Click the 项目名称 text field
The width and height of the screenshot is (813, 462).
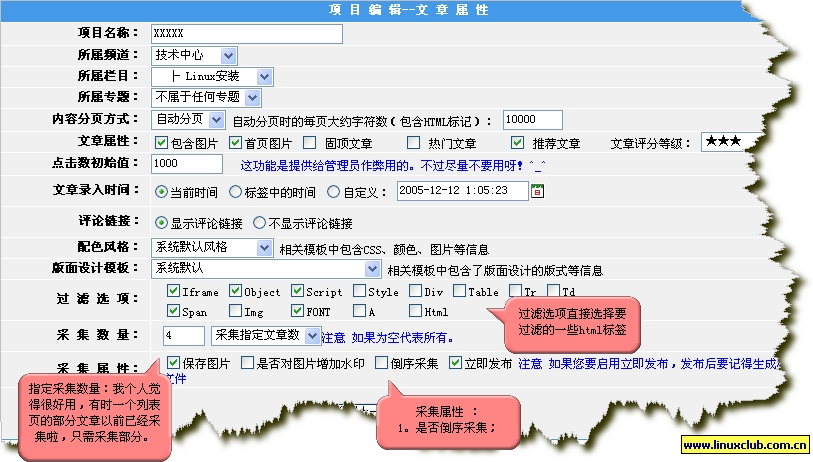coord(247,34)
